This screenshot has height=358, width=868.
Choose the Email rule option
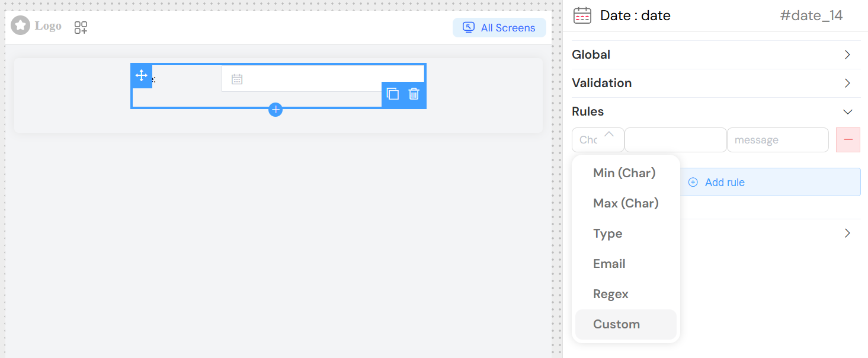click(x=626, y=264)
